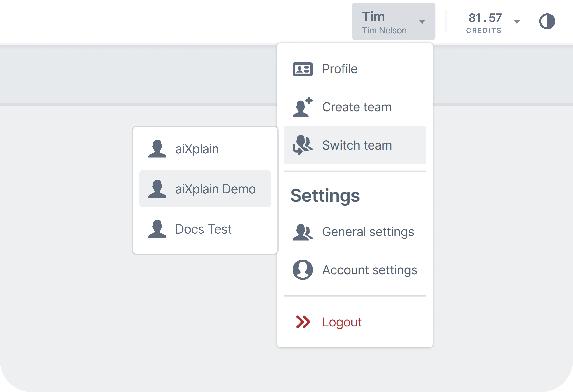Switch to the Docs Test team
Screen dimensions: 573x392
point(205,229)
